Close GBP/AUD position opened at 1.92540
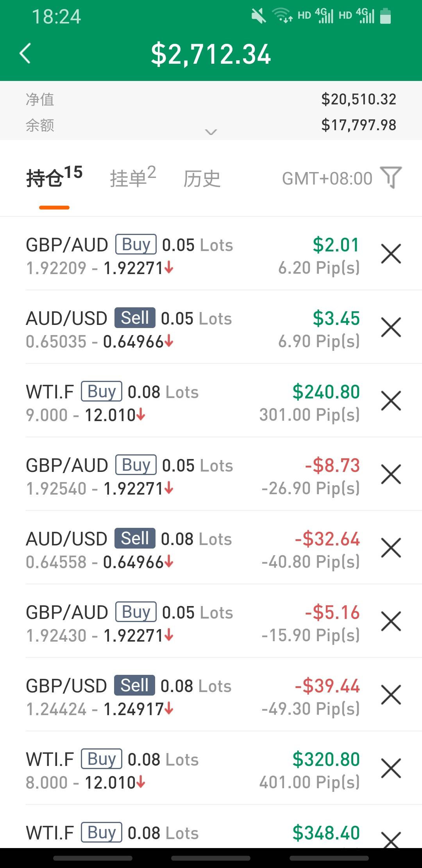The image size is (422, 868). (391, 475)
